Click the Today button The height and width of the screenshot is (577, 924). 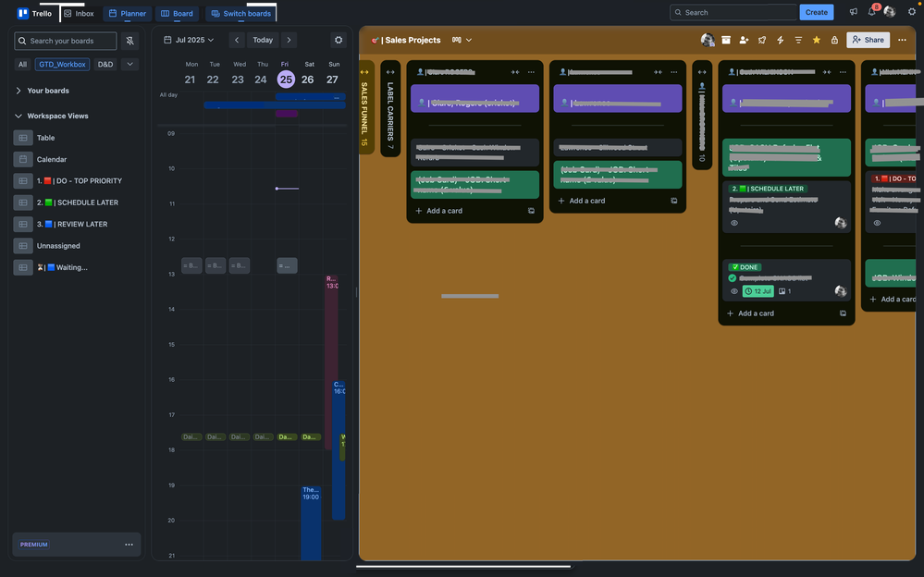(x=263, y=40)
